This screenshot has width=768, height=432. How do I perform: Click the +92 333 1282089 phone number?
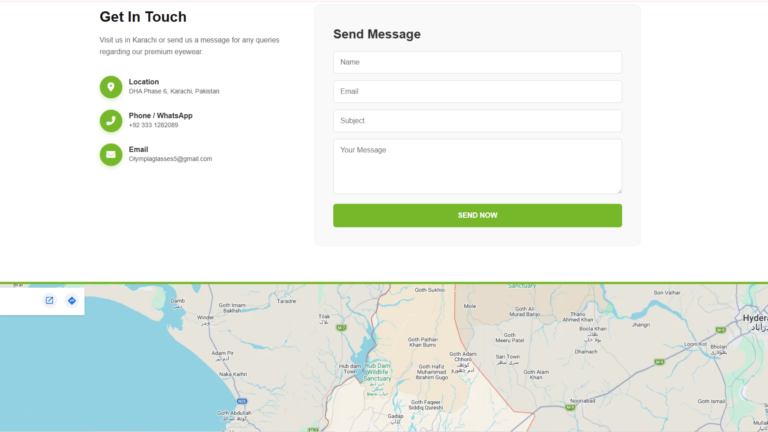153,125
